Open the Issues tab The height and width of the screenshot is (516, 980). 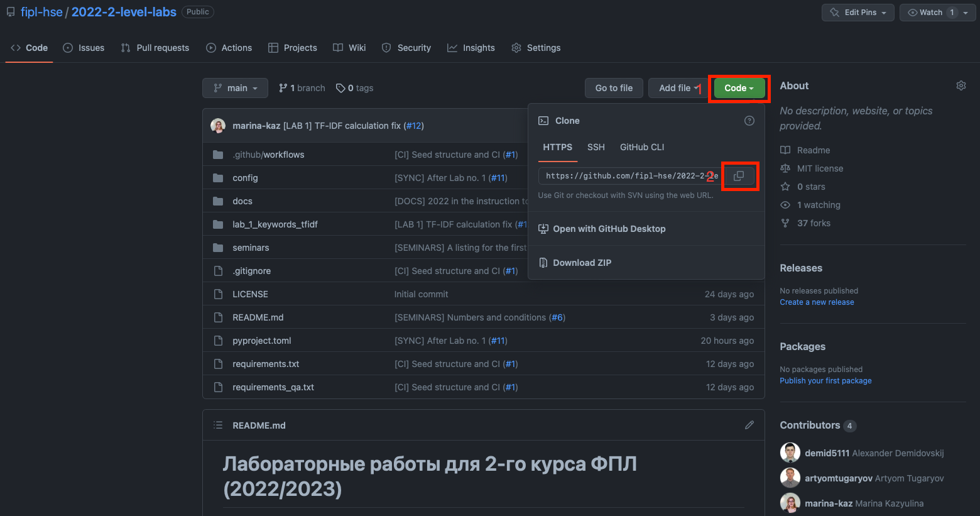click(x=84, y=48)
